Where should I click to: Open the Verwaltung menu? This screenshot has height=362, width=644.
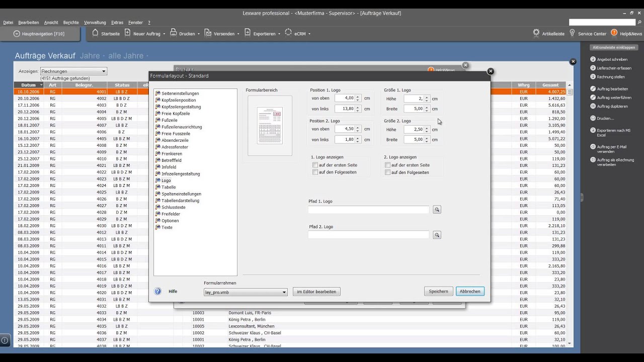point(95,23)
